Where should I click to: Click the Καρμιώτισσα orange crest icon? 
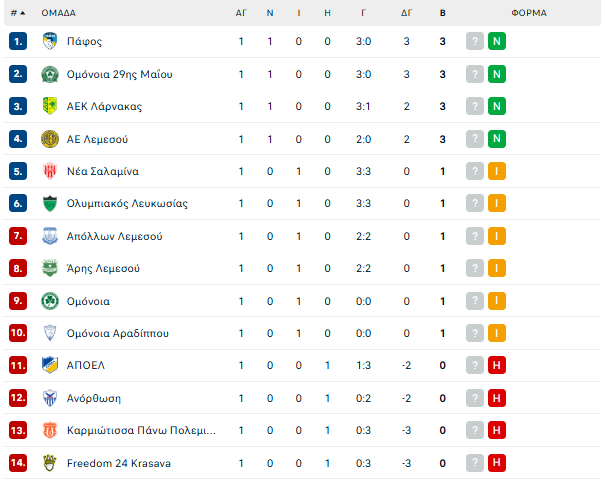click(50, 430)
